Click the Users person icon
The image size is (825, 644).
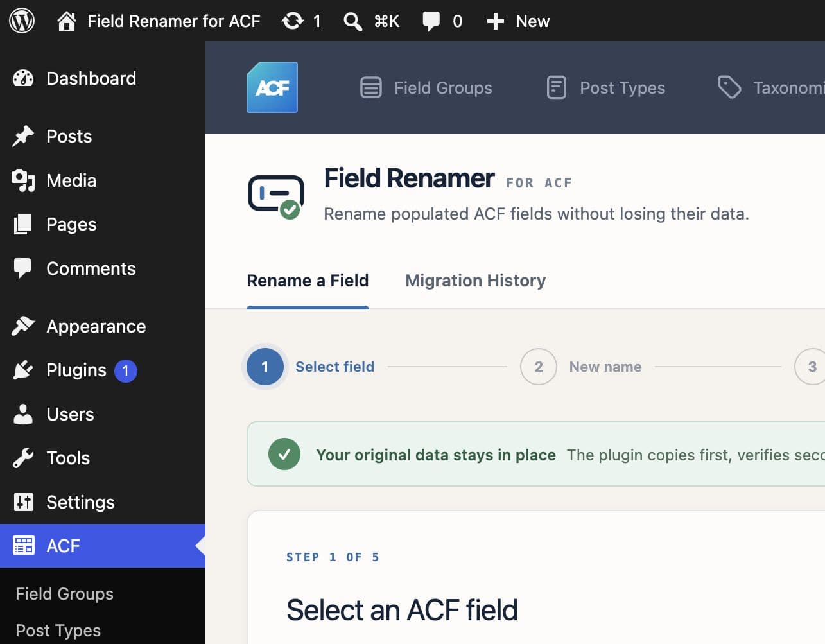tap(23, 414)
